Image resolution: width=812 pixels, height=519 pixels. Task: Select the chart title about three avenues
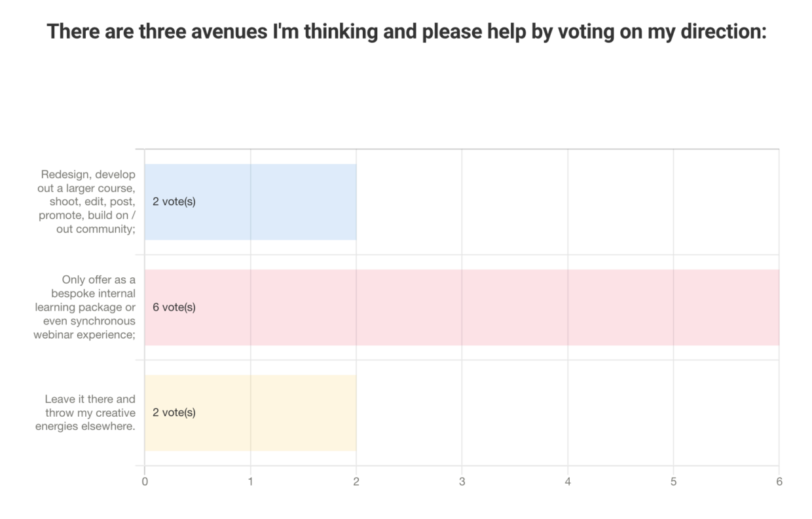407,31
